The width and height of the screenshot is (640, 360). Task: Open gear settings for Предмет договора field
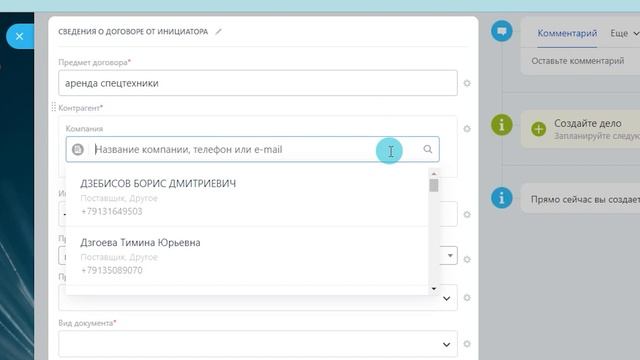click(467, 83)
